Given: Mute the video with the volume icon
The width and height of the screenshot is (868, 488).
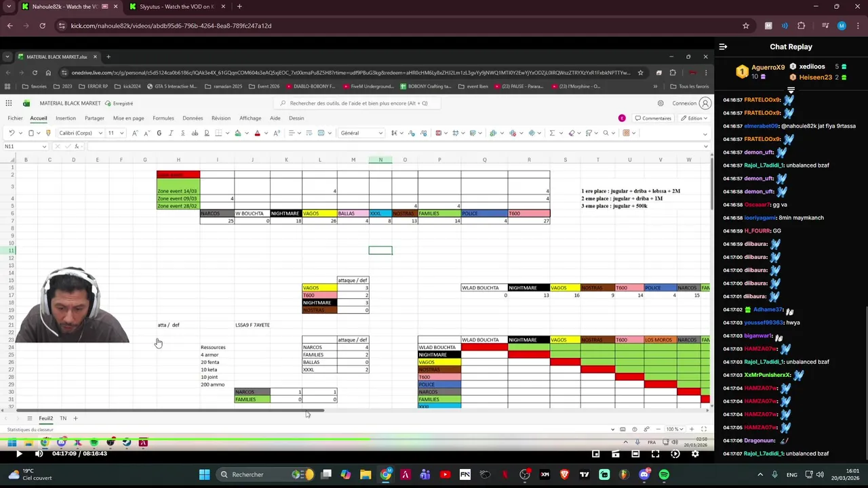Looking at the screenshot, I should click(39, 453).
